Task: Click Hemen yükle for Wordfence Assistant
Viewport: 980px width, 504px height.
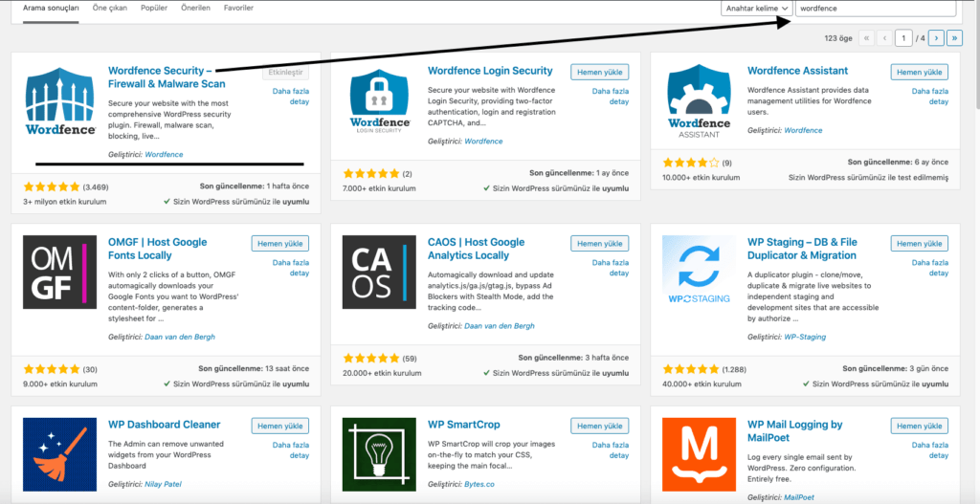Action: coord(920,72)
